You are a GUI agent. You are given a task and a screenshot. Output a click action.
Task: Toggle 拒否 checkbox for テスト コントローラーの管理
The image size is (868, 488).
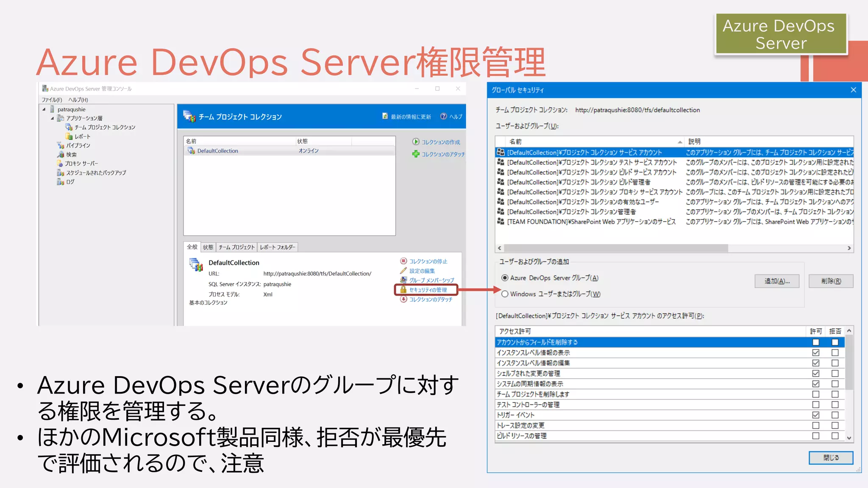(835, 405)
